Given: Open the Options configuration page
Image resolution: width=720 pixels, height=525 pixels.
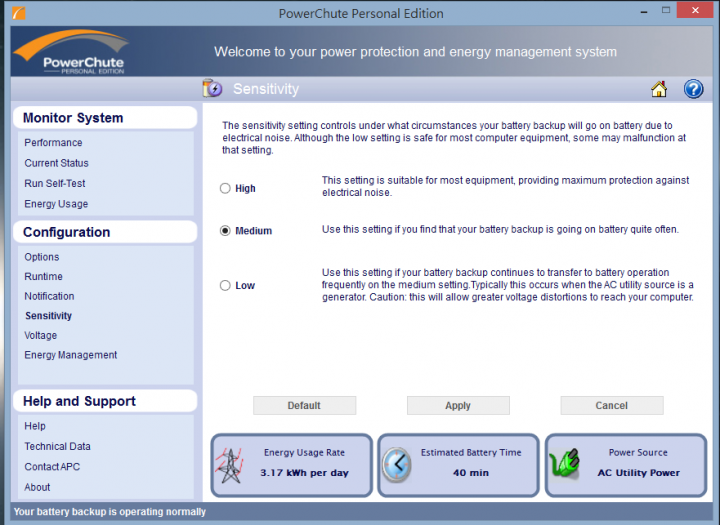Looking at the screenshot, I should [x=42, y=257].
